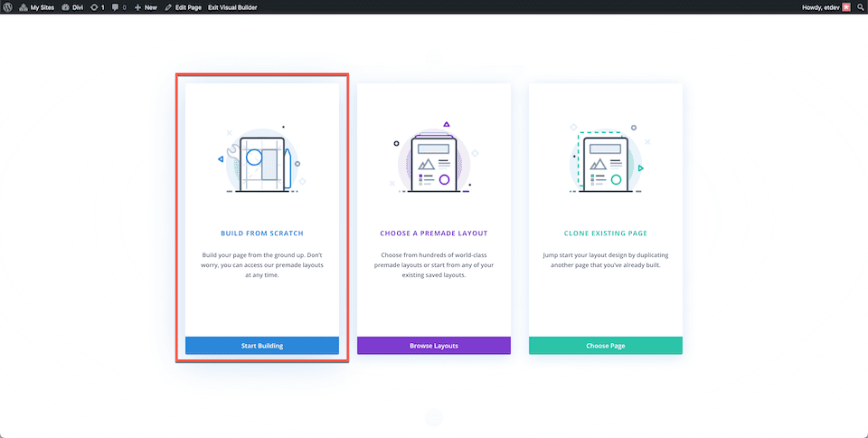Open the Divi admin bar menu
The width and height of the screenshot is (868, 438).
pyautogui.click(x=72, y=7)
